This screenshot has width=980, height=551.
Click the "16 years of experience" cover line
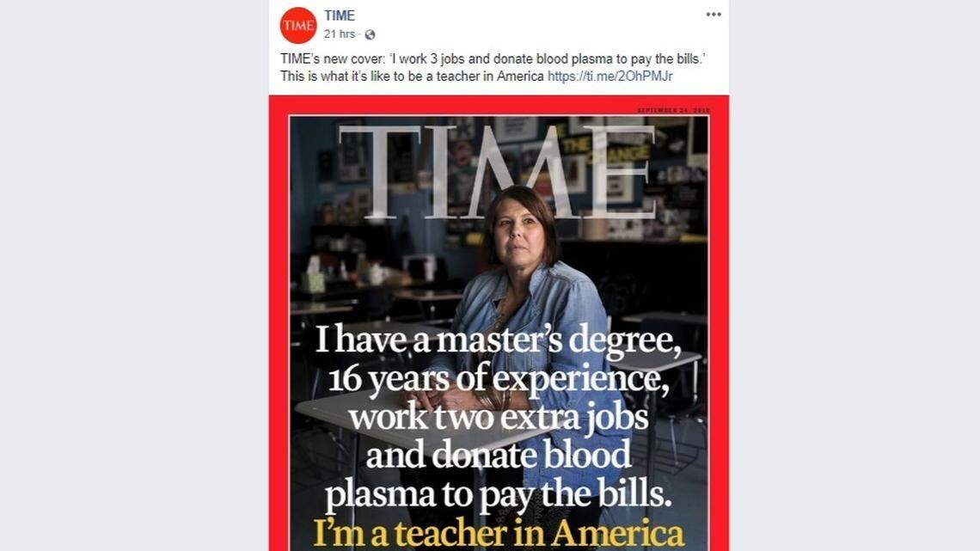pos(498,379)
